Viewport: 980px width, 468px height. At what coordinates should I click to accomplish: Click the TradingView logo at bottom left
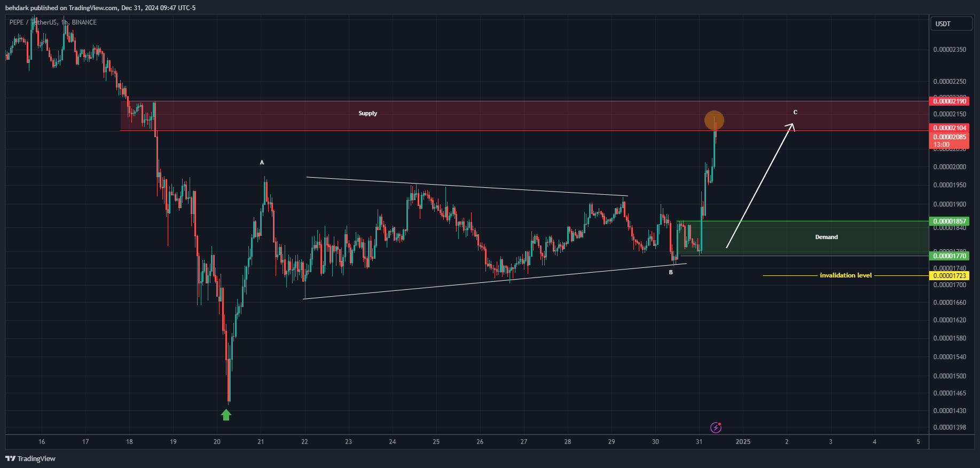pos(30,458)
